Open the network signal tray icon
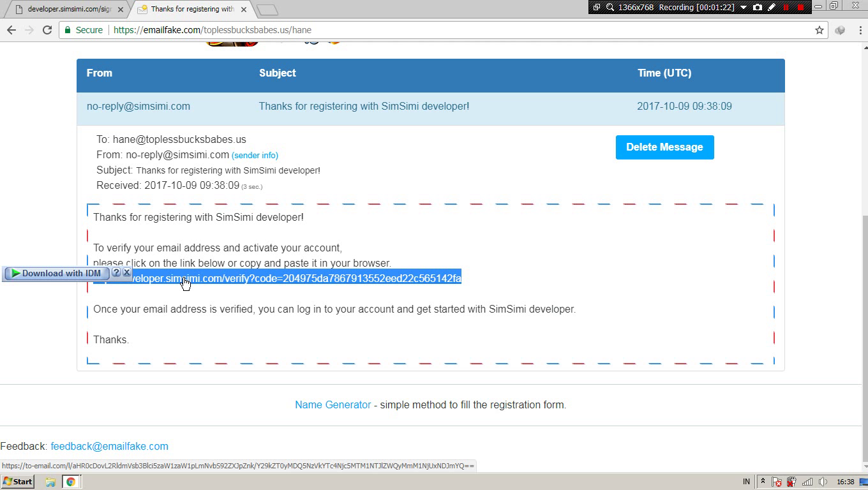Screen dimensions: 868x490 click(x=807, y=482)
